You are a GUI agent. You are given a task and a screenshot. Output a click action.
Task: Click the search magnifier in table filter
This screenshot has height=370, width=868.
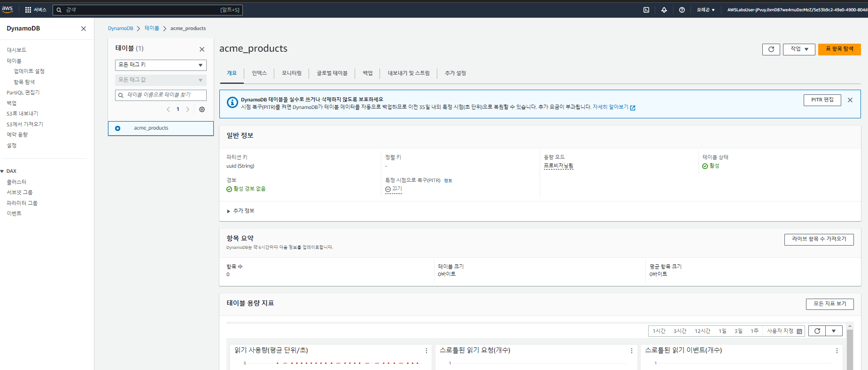(121, 95)
